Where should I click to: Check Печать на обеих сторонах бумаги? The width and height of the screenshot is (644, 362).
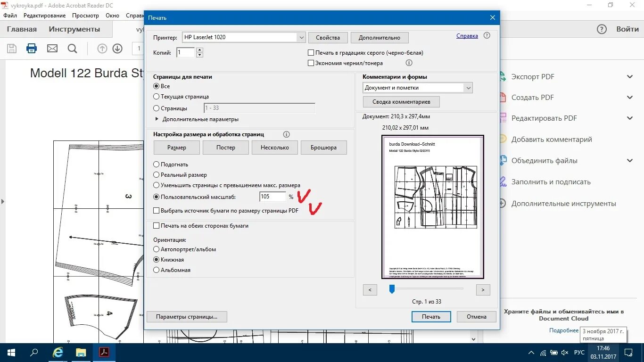[x=157, y=226]
